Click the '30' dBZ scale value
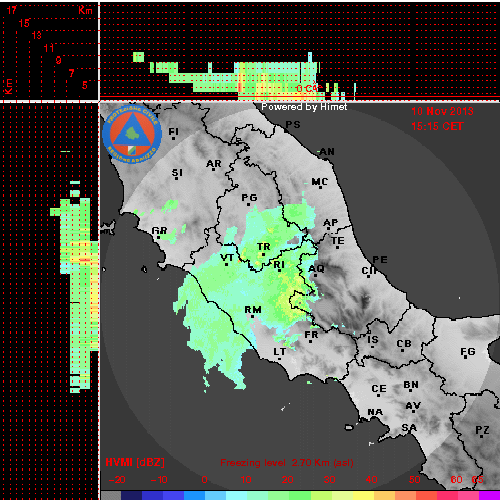This screenshot has width=500, height=500. click(329, 480)
